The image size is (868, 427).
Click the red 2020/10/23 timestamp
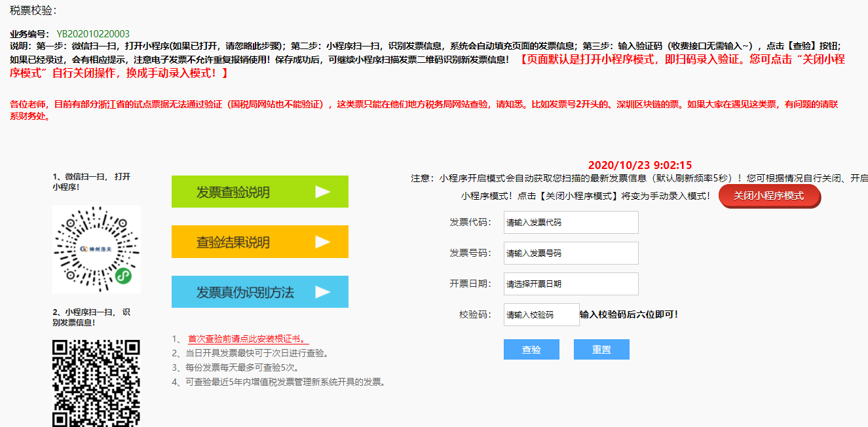click(639, 166)
